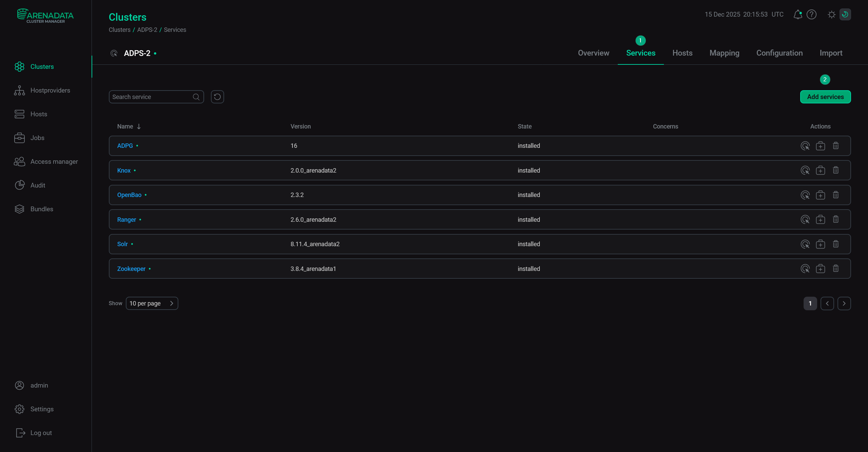
Task: Switch to the Mapping tab
Action: [724, 53]
